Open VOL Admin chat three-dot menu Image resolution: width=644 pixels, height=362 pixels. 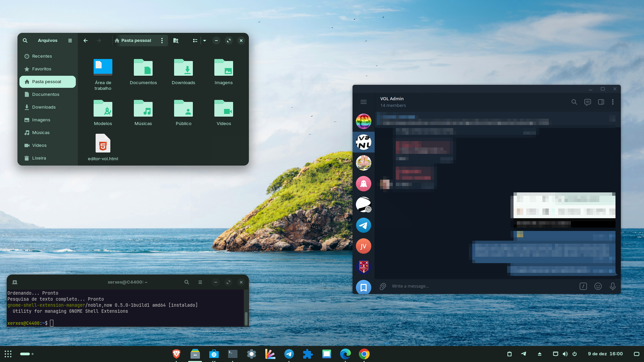pos(612,102)
